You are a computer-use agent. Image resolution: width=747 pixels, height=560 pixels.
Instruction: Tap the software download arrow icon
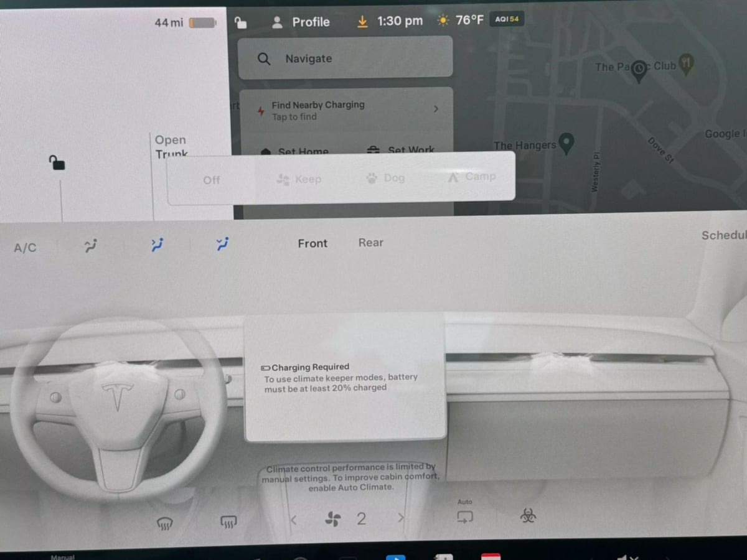coord(362,21)
